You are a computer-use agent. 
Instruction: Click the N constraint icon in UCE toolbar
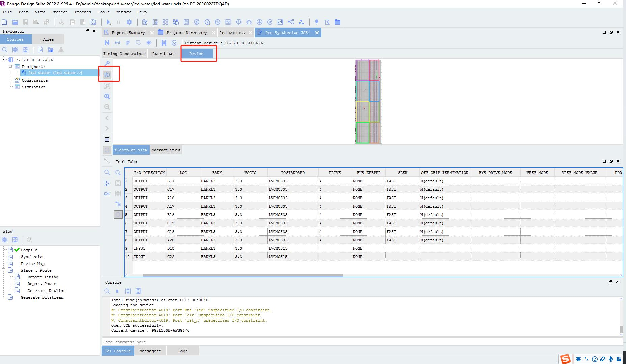107,43
